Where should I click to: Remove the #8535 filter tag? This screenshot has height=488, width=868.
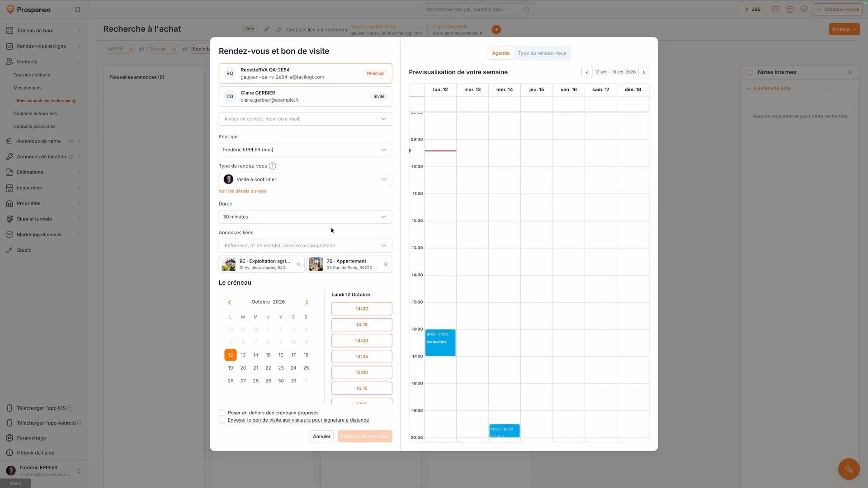[x=131, y=49]
